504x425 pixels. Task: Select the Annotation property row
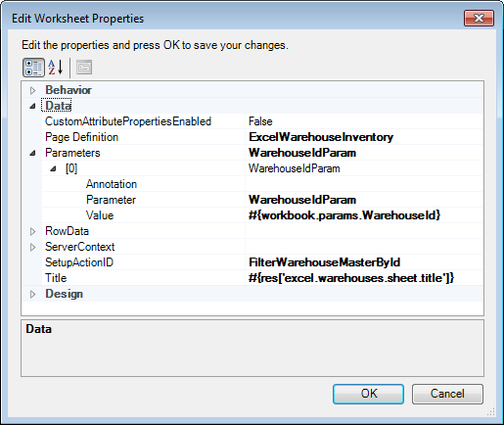pyautogui.click(x=262, y=184)
